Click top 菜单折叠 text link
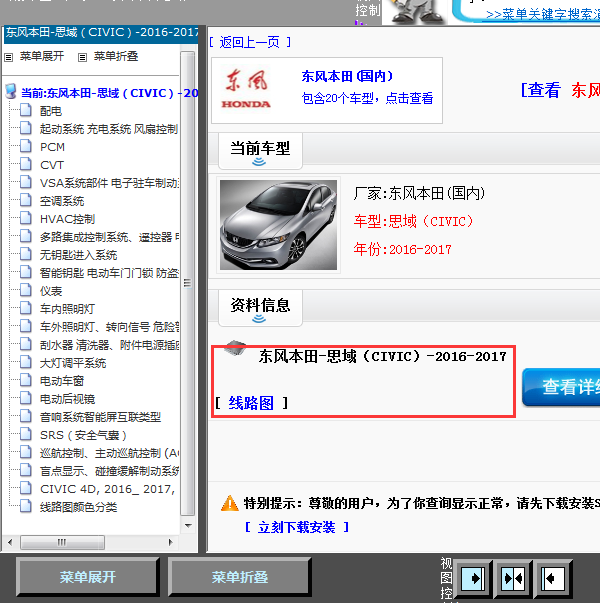The width and height of the screenshot is (600, 603). tap(116, 57)
